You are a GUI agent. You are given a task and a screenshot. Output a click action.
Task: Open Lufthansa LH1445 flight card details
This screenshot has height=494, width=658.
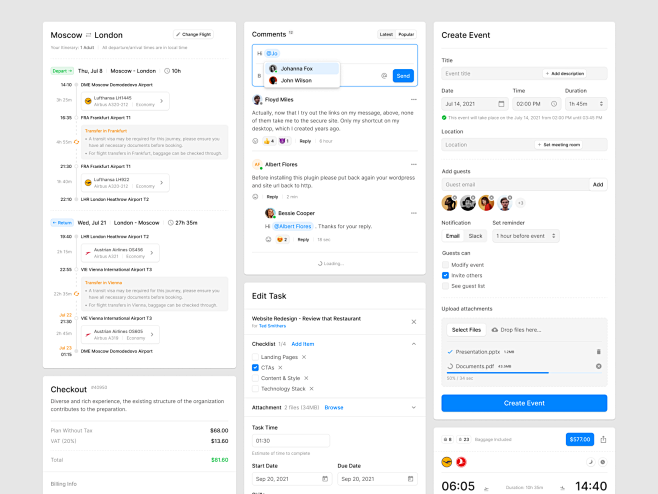(x=125, y=101)
